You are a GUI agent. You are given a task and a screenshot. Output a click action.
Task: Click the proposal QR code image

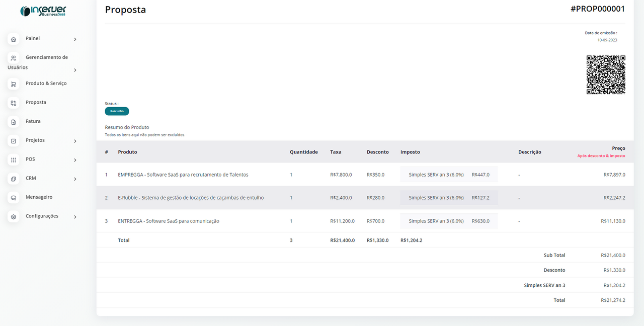coord(606,75)
